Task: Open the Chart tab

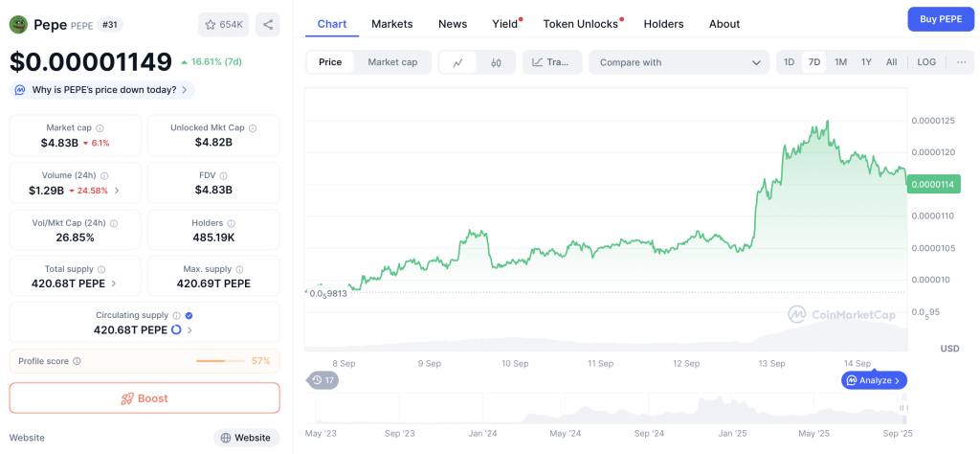Action: tap(332, 24)
